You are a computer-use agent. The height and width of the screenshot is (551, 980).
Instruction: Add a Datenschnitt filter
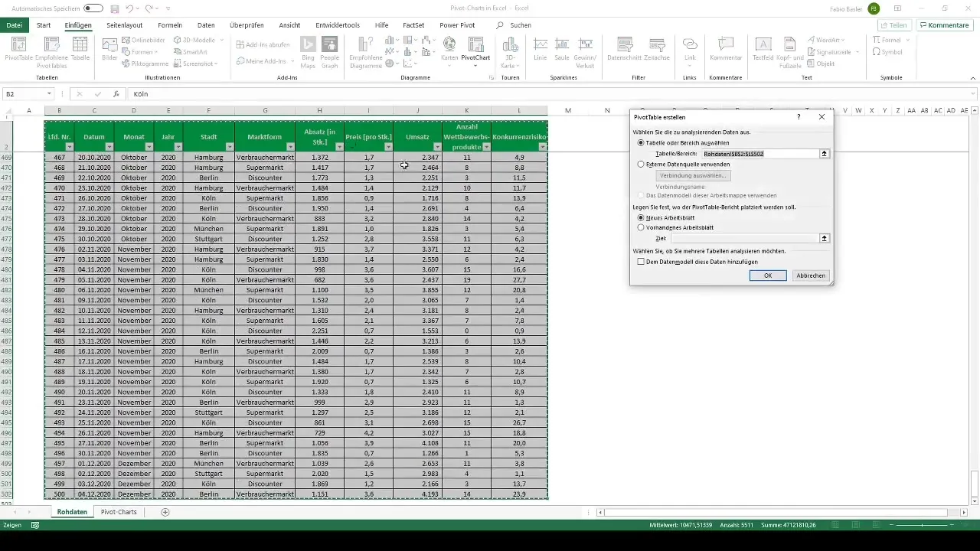click(x=625, y=49)
